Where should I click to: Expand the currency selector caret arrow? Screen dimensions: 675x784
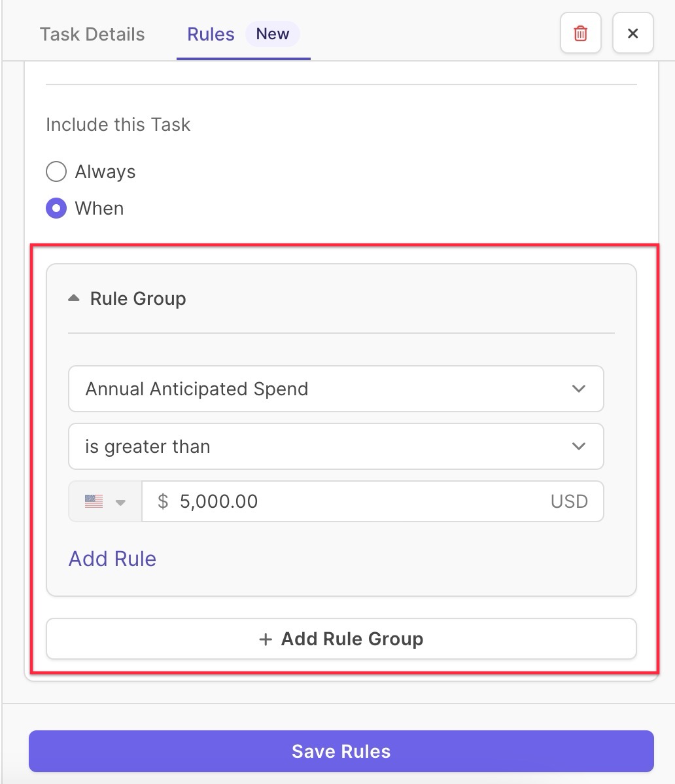tap(120, 503)
